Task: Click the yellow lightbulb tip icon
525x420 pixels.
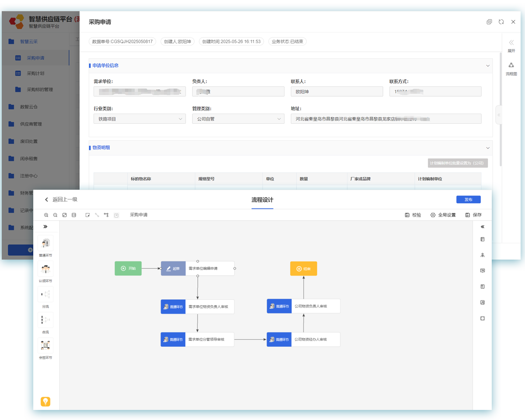Action: pos(45,402)
